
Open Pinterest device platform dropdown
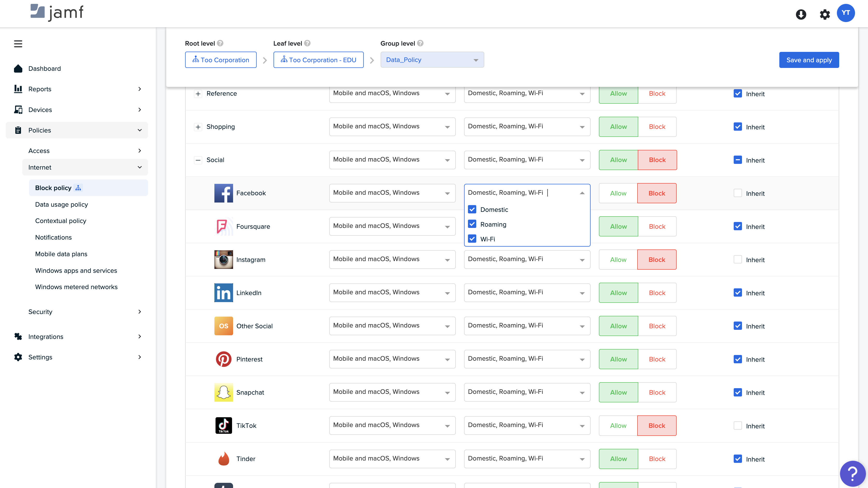tap(392, 359)
